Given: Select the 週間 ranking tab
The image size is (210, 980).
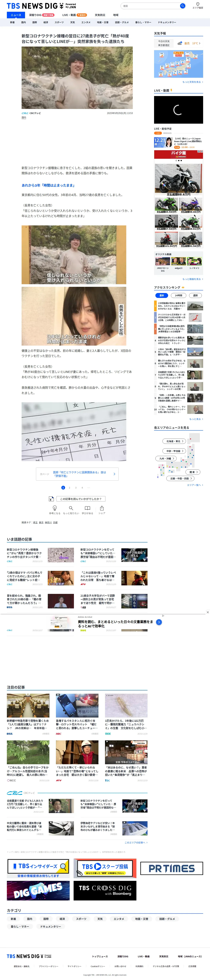Looking at the screenshot, I should pos(195,295).
